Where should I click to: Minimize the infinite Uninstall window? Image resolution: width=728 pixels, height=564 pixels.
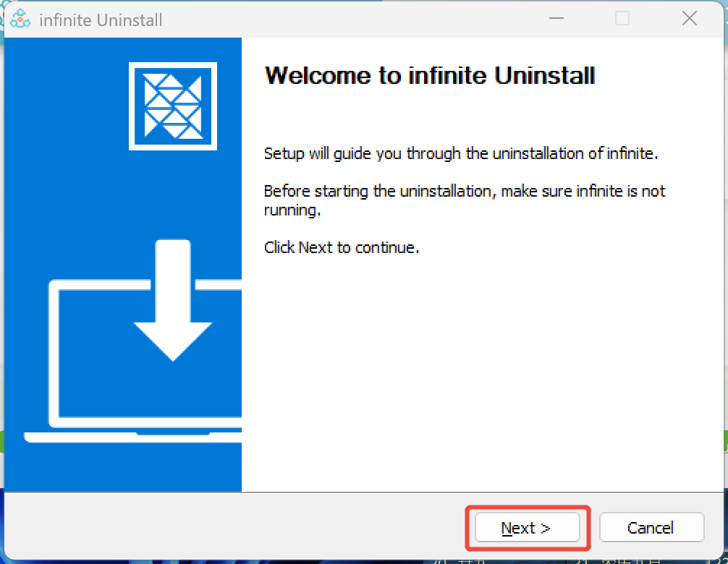coord(556,19)
